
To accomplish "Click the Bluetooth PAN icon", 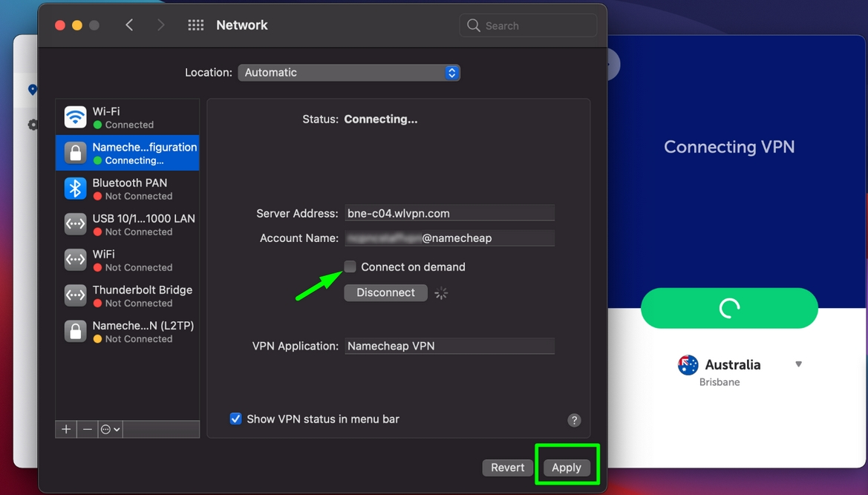I will tap(75, 189).
